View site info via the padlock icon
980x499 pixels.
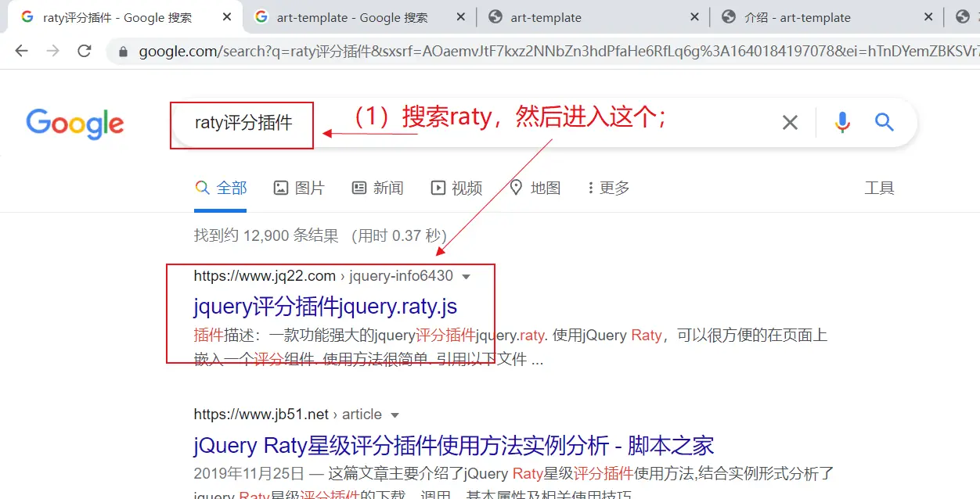point(123,52)
